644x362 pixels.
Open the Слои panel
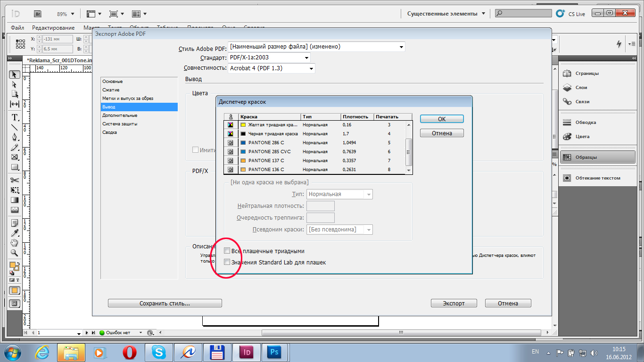[x=597, y=88]
